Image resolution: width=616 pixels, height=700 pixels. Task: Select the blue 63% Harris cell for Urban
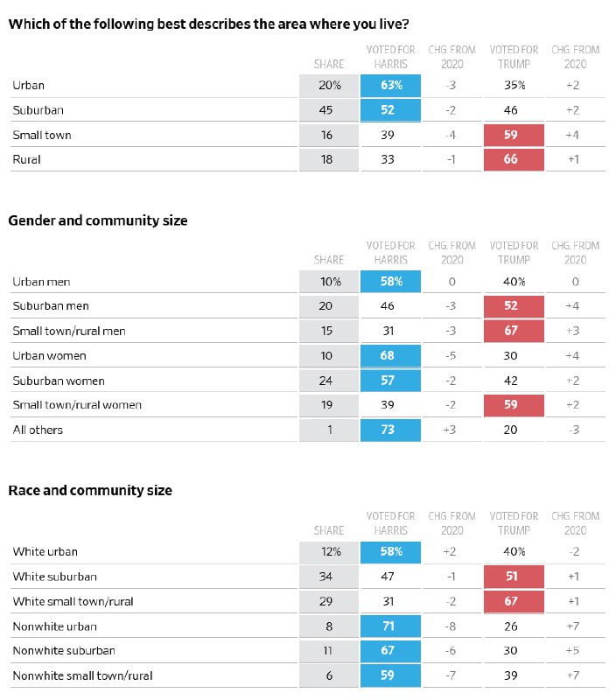click(x=390, y=86)
